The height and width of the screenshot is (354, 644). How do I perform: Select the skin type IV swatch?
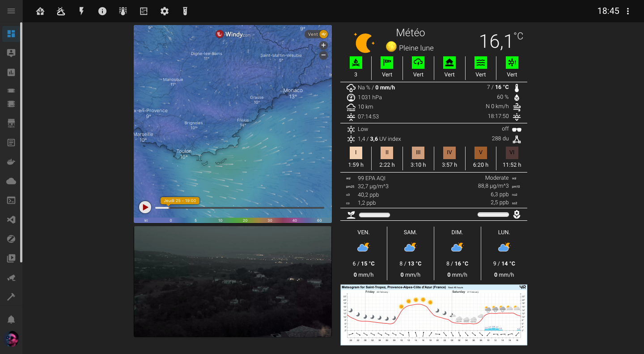449,152
